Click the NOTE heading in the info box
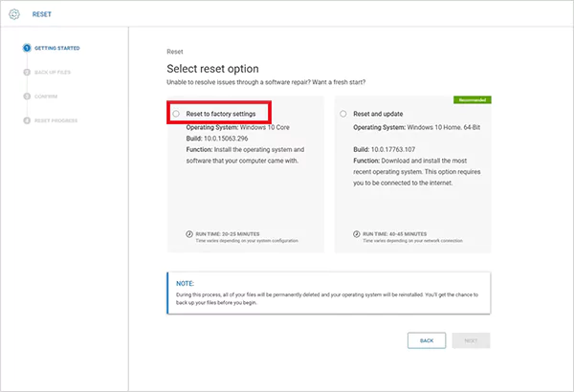This screenshot has width=574, height=392. click(186, 284)
